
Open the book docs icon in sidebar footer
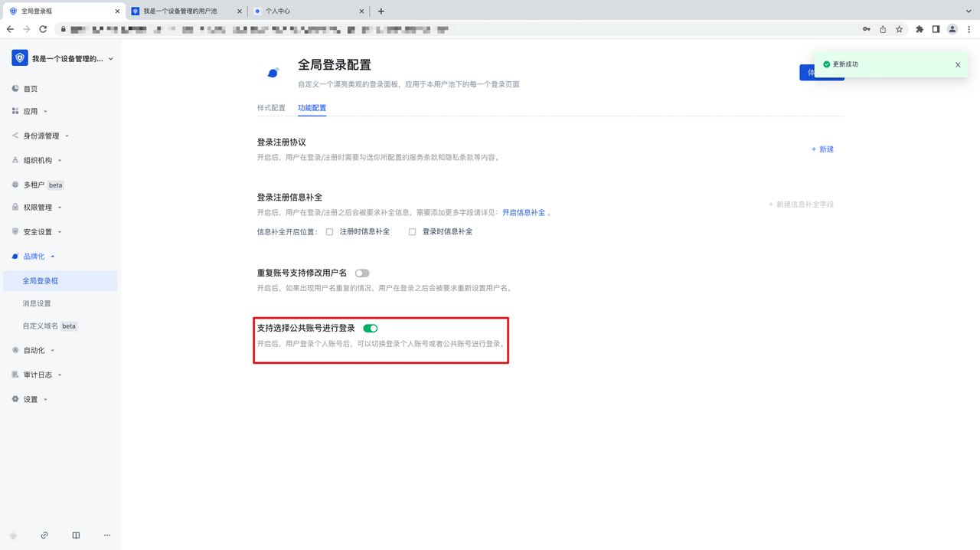pos(76,535)
